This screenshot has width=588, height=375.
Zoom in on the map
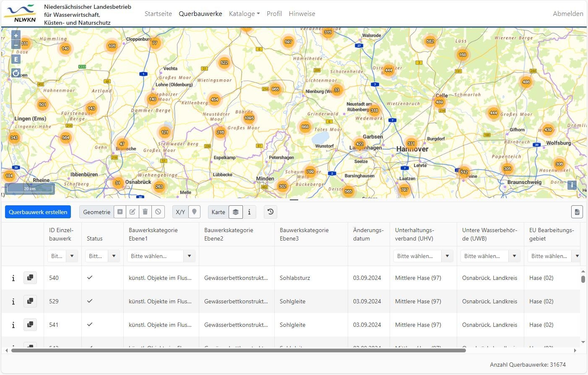pyautogui.click(x=16, y=36)
